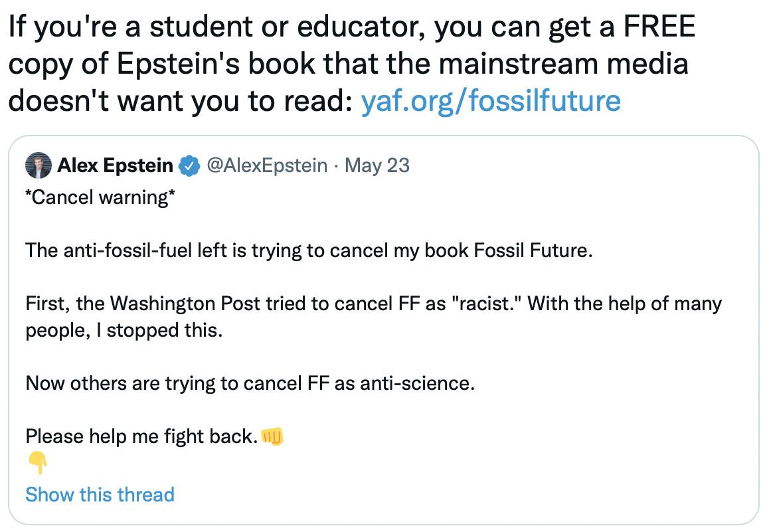769x532 pixels.
Task: Click the "Please help me fight back." text
Action: tap(141, 436)
